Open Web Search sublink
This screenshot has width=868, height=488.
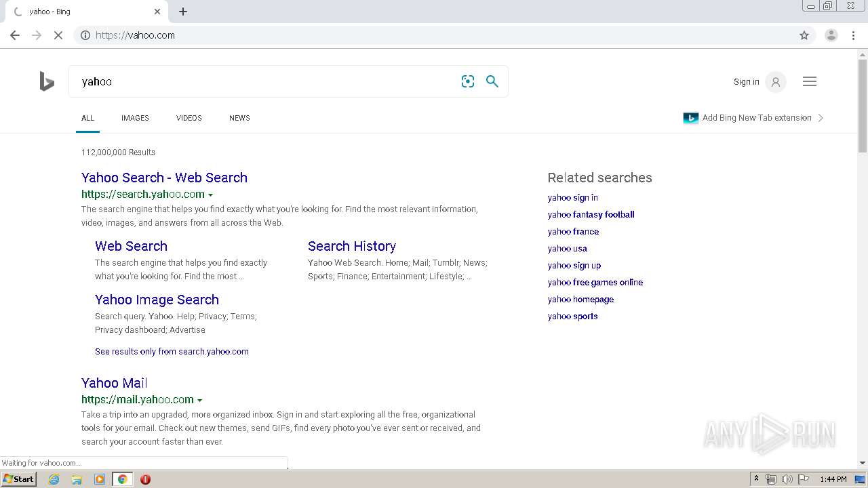click(x=131, y=246)
